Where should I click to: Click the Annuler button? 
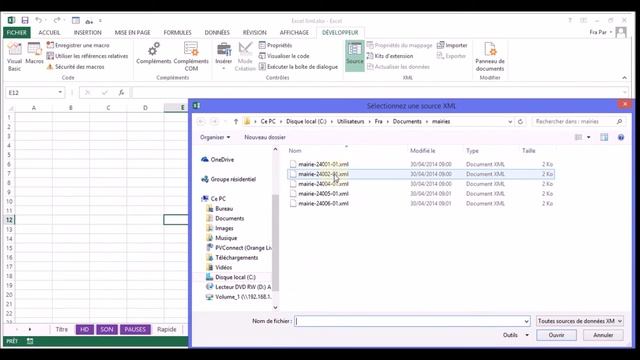pos(603,335)
